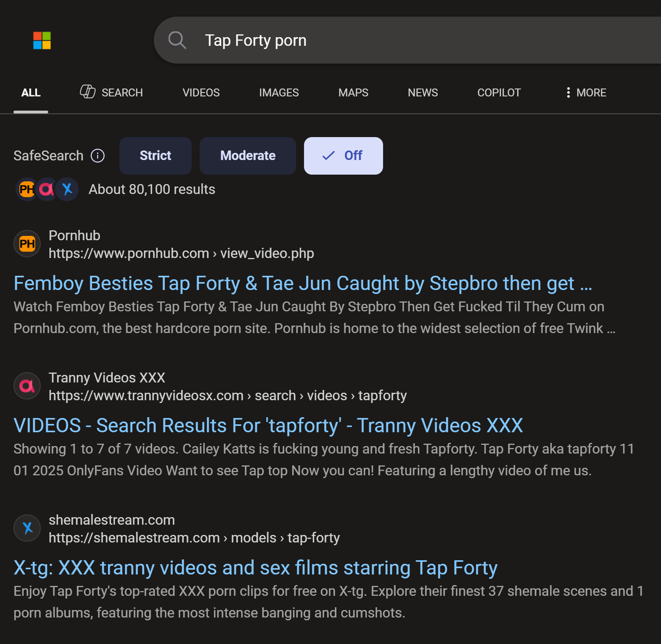The width and height of the screenshot is (661, 644).
Task: Click the magnifying glass search icon
Action: [x=177, y=40]
